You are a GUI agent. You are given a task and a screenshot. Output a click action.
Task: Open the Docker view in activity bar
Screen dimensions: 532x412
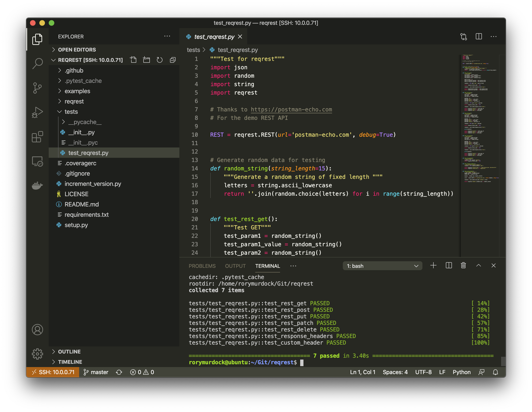37,186
